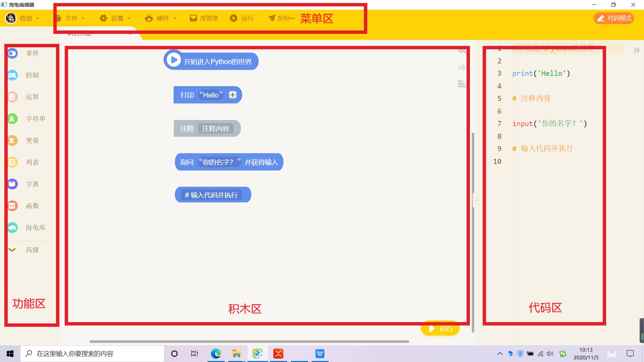Click the volume icon in the system tray
The width and height of the screenshot is (644, 362).
550,354
